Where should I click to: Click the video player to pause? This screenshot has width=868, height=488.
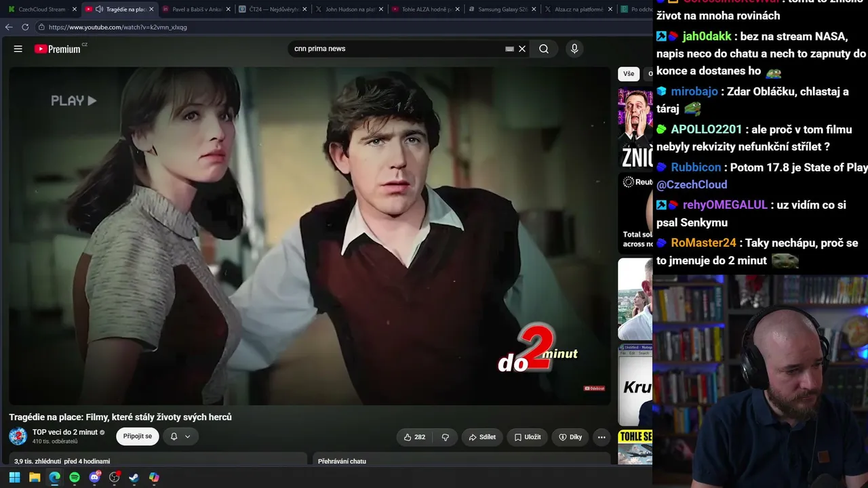click(309, 235)
